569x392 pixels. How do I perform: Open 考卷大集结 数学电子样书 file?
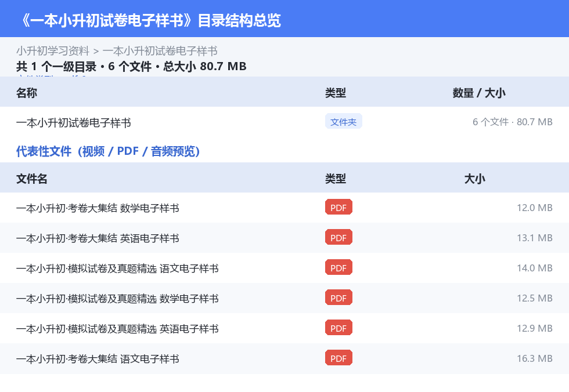click(98, 208)
